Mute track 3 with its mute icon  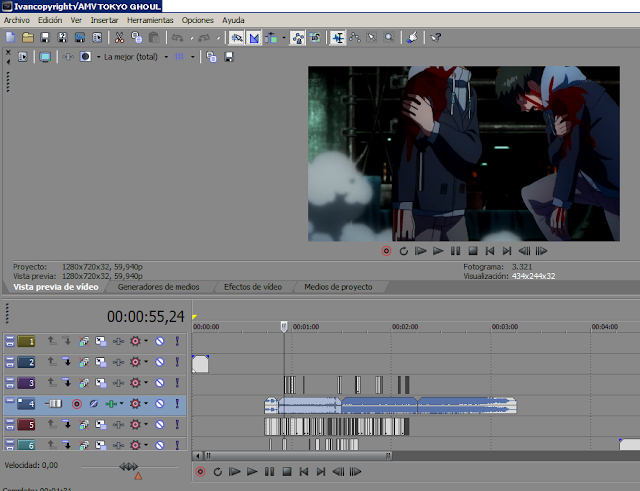point(160,383)
